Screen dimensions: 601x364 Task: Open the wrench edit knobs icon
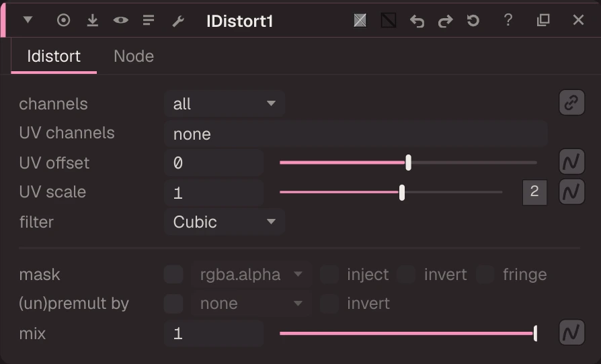178,21
